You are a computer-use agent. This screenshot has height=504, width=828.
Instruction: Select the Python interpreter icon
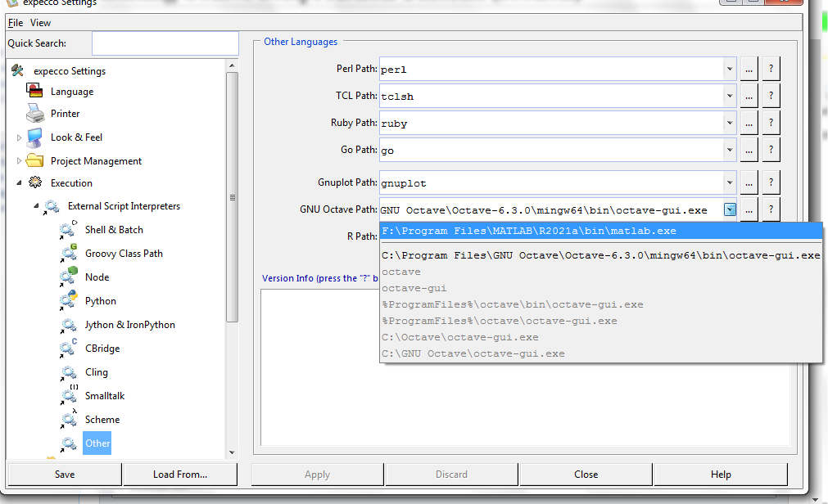click(69, 301)
